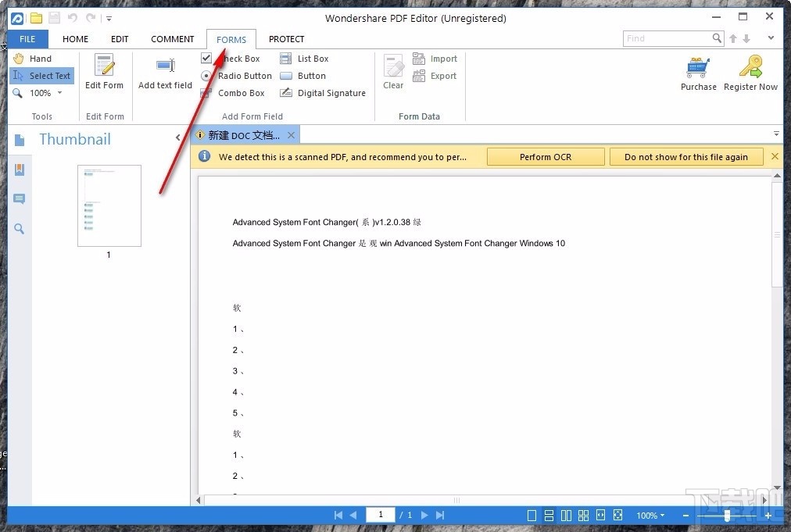Adjust the zoom slider handle
Viewport: 791px width, 532px height.
pos(727,516)
